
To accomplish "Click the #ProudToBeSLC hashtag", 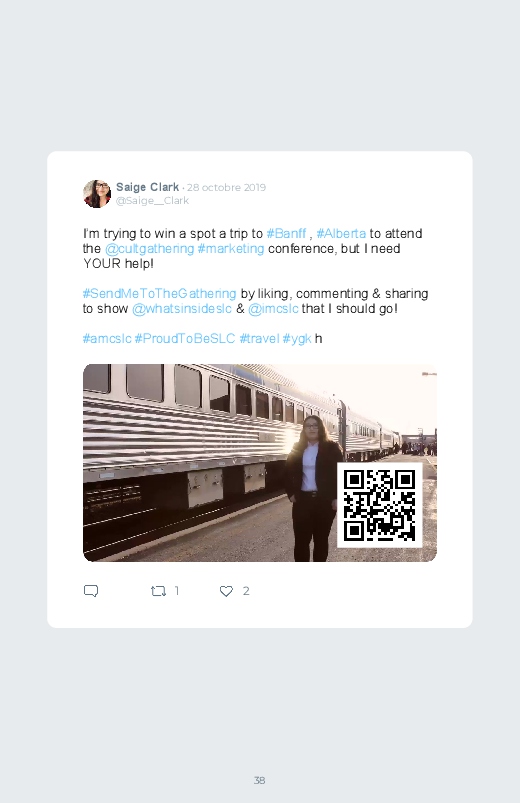I will tap(185, 339).
